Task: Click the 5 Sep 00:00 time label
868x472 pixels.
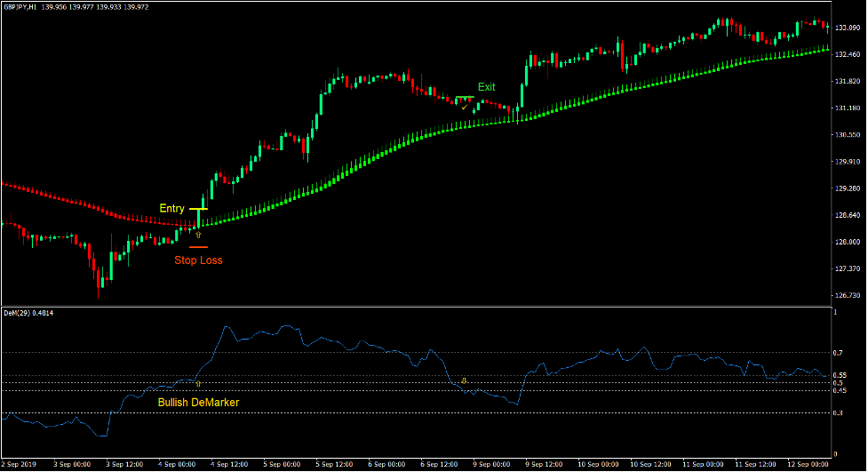Action: pos(282,464)
